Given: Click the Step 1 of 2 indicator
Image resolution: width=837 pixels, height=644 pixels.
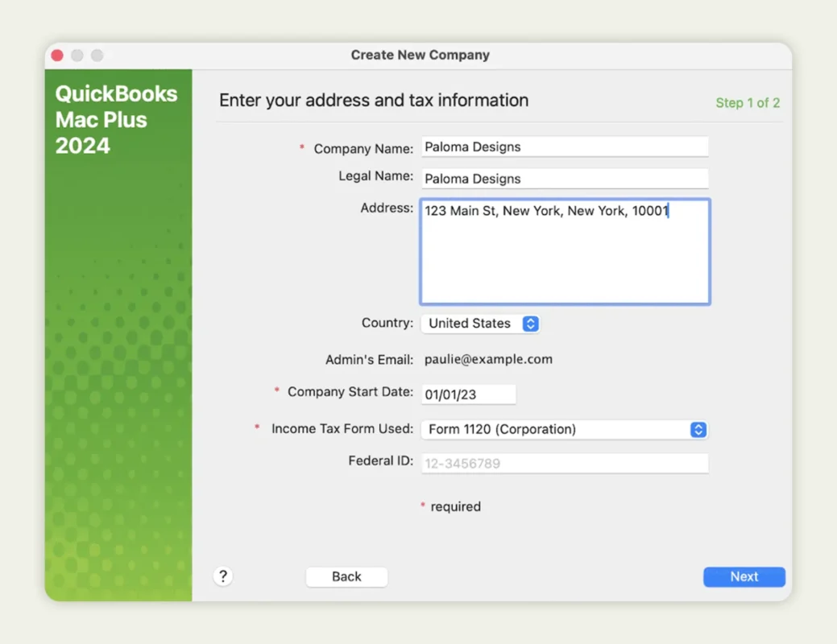Looking at the screenshot, I should tap(748, 102).
